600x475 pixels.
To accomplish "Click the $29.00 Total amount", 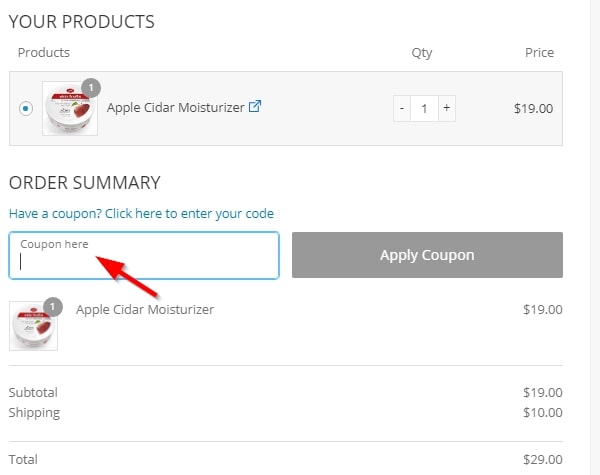I will pos(542,459).
